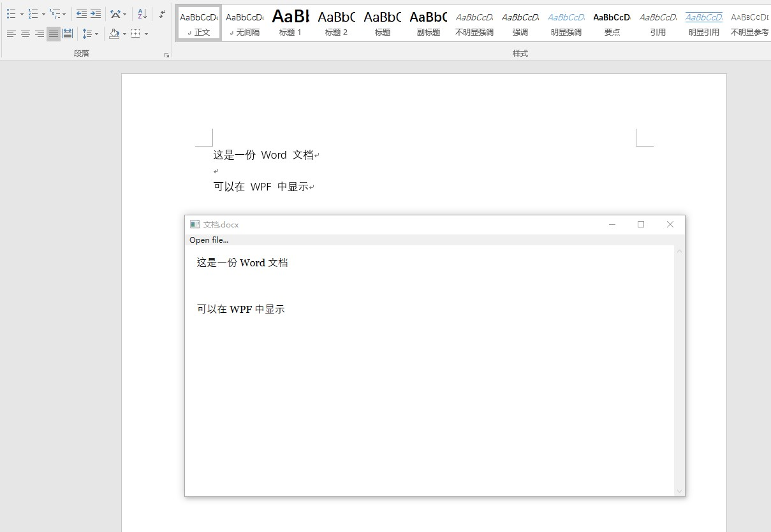The height and width of the screenshot is (532, 771).
Task: Expand the bullet list style dropdown
Action: tap(22, 13)
